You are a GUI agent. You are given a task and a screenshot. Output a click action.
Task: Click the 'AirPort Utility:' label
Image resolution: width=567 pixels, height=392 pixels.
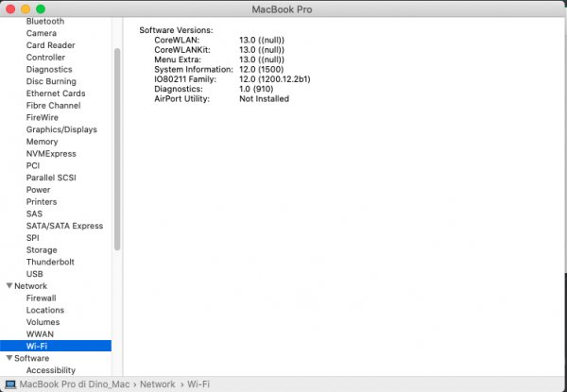pyautogui.click(x=181, y=98)
